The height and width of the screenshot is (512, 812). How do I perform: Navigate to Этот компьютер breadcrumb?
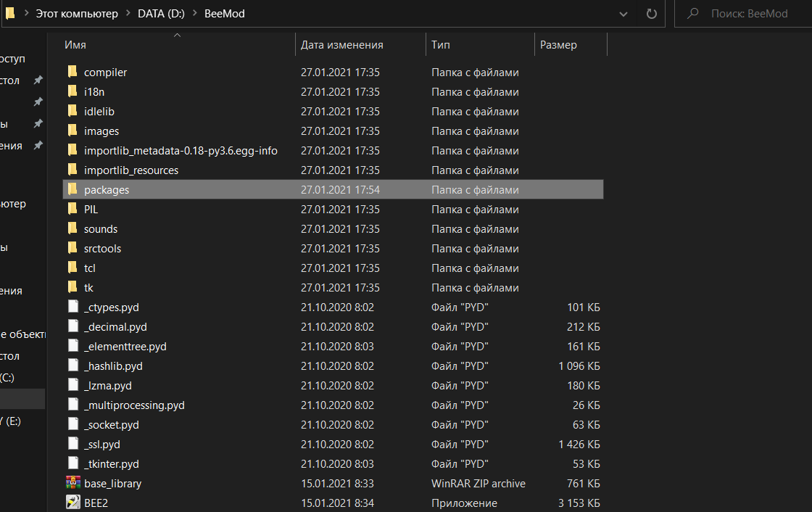click(77, 14)
